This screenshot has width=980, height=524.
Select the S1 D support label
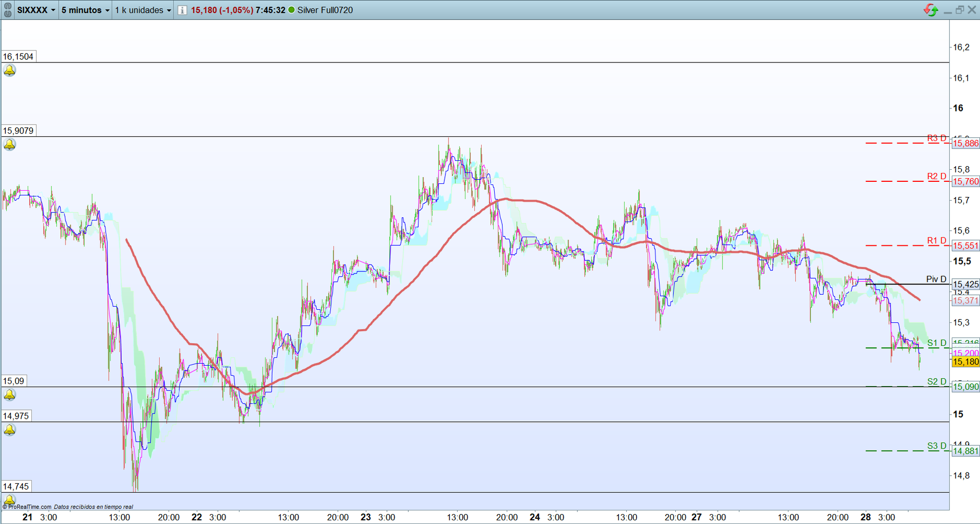click(937, 343)
